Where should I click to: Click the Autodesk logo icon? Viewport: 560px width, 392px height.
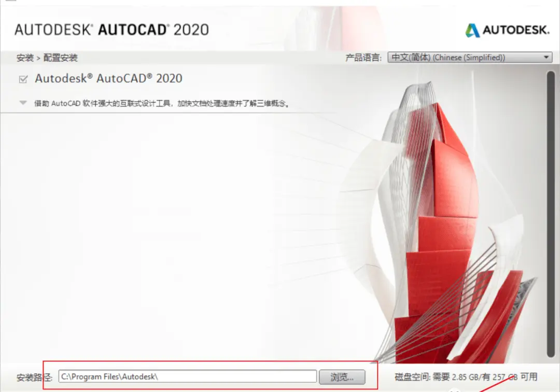tap(472, 31)
